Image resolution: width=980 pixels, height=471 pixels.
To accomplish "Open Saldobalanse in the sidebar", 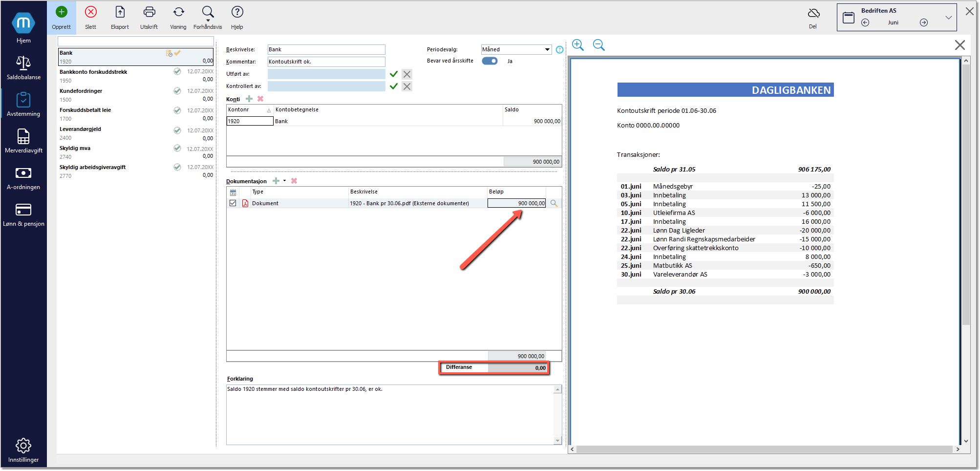I will (x=23, y=67).
